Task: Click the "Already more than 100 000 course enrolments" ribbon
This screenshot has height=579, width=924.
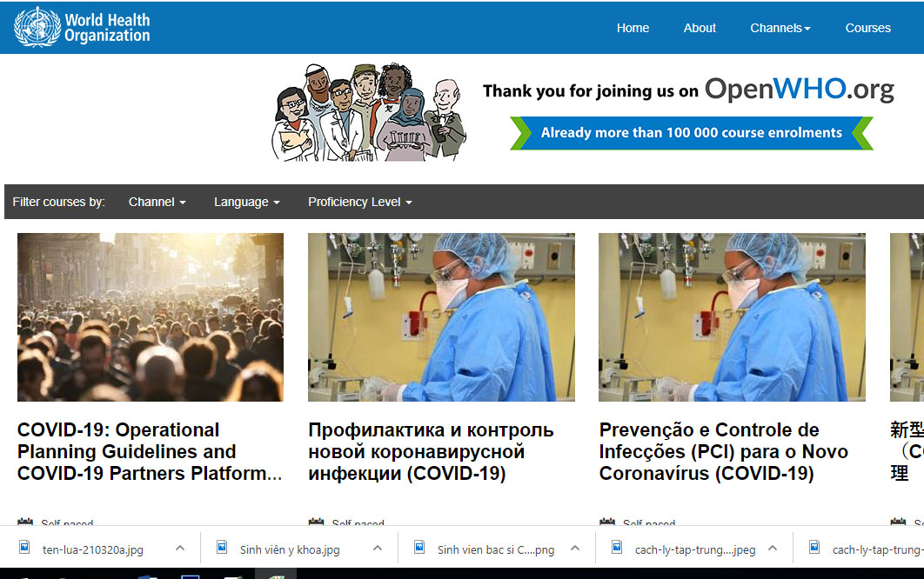Action: 691,133
